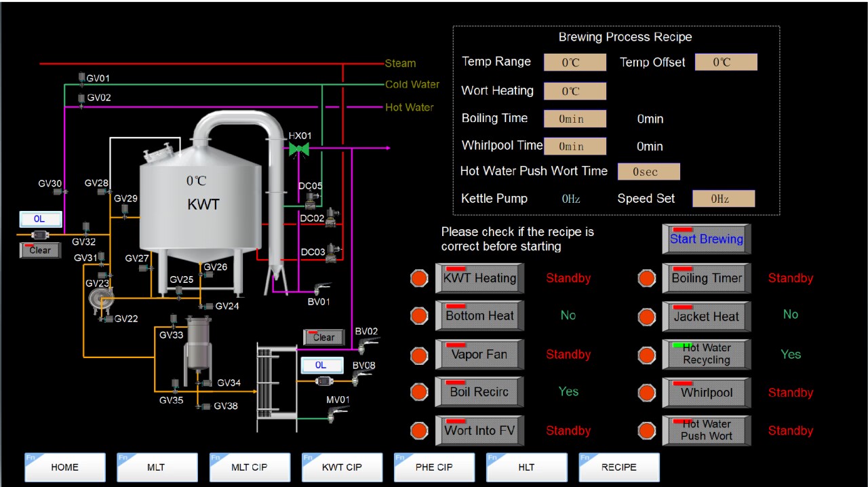Click the Speed Set input field
The image size is (868, 487).
coord(722,198)
